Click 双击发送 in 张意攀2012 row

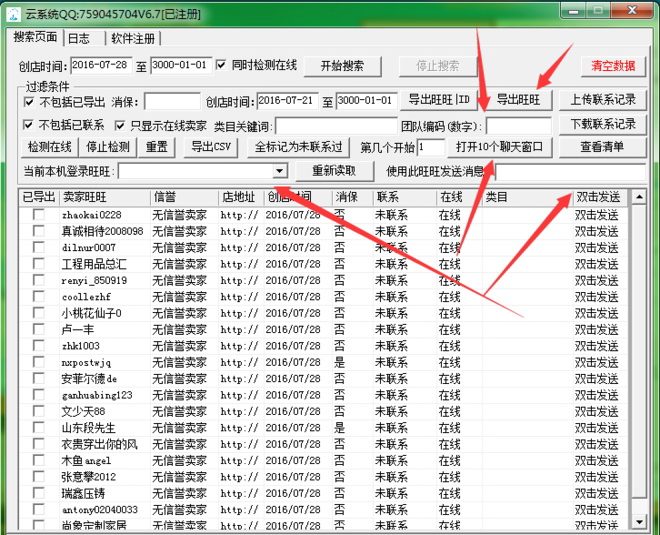click(597, 477)
